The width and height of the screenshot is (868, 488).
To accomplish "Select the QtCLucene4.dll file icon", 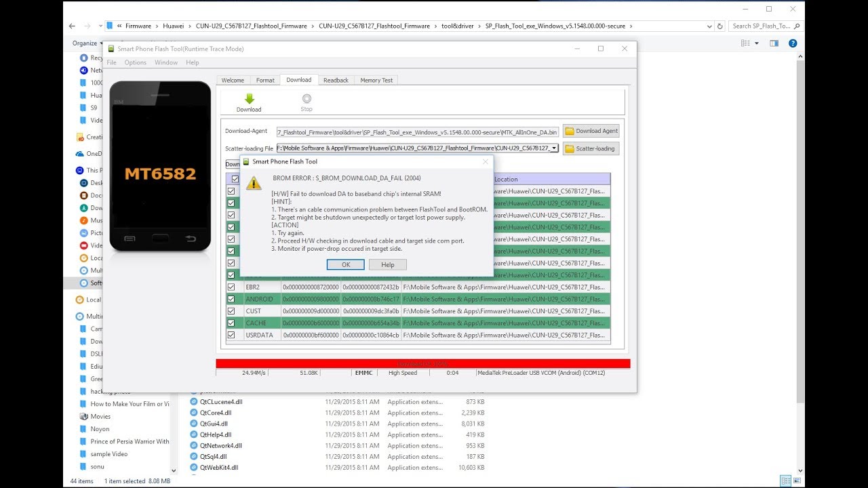I will tap(194, 402).
